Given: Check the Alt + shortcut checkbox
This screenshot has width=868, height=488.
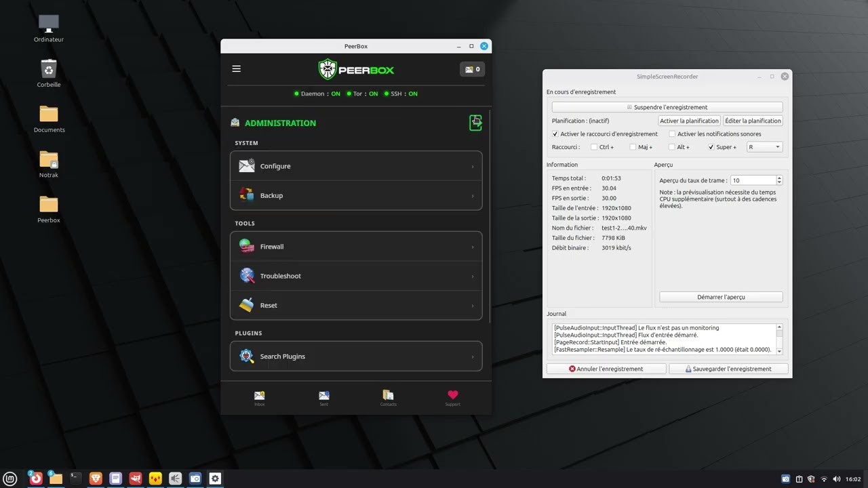Looking at the screenshot, I should [x=672, y=147].
